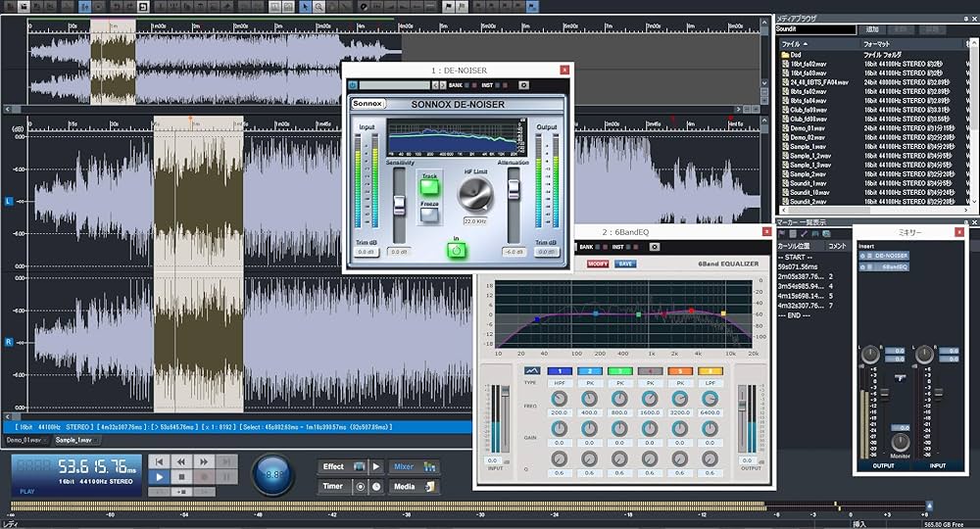
Task: Select the arrow pointer tool in toolbar
Action: point(305,7)
